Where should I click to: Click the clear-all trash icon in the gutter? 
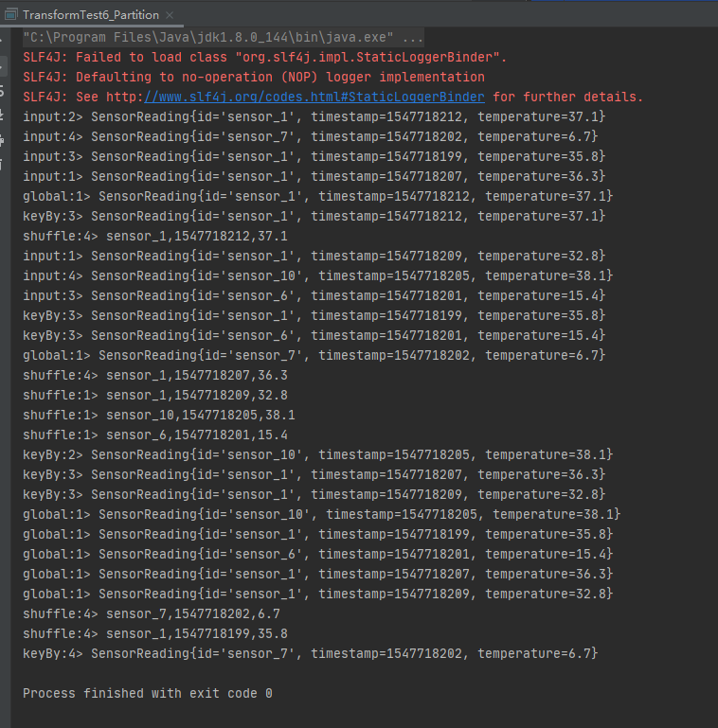coord(2,165)
